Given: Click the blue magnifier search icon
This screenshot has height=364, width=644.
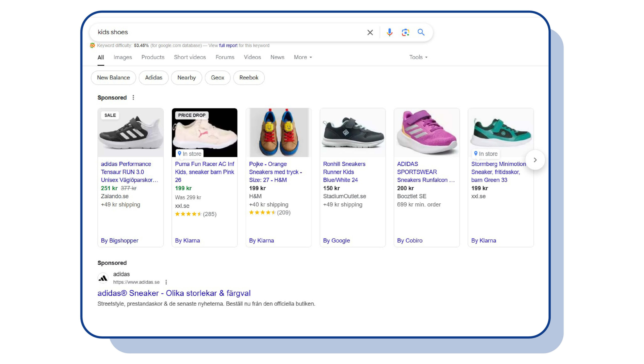Looking at the screenshot, I should 421,32.
